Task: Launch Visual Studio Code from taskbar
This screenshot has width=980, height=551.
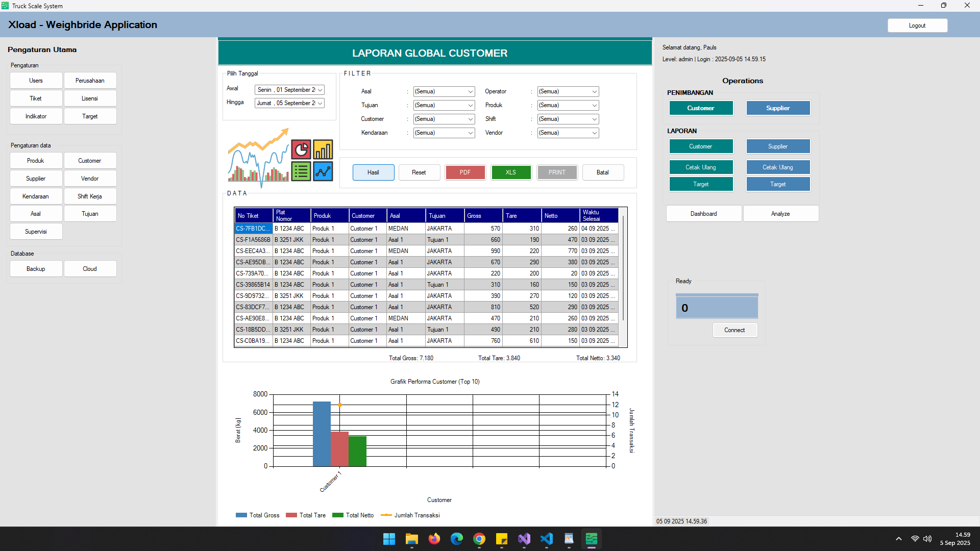Action: click(x=546, y=539)
